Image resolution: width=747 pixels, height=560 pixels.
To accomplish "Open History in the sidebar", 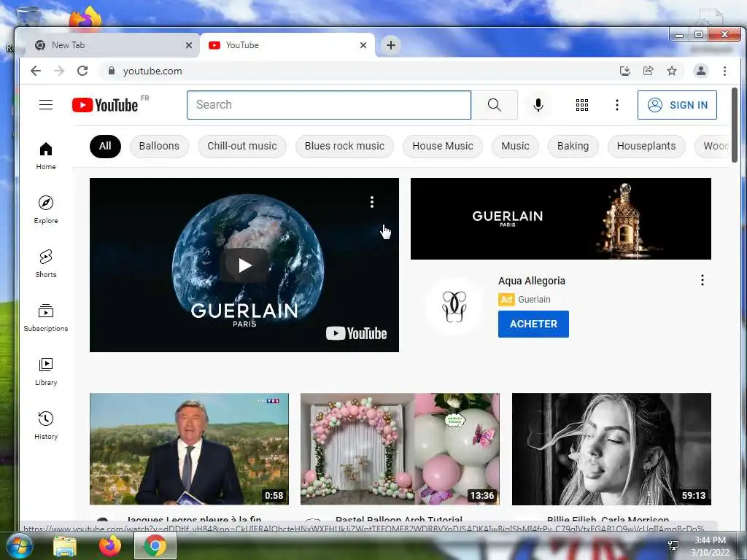I will click(x=46, y=425).
